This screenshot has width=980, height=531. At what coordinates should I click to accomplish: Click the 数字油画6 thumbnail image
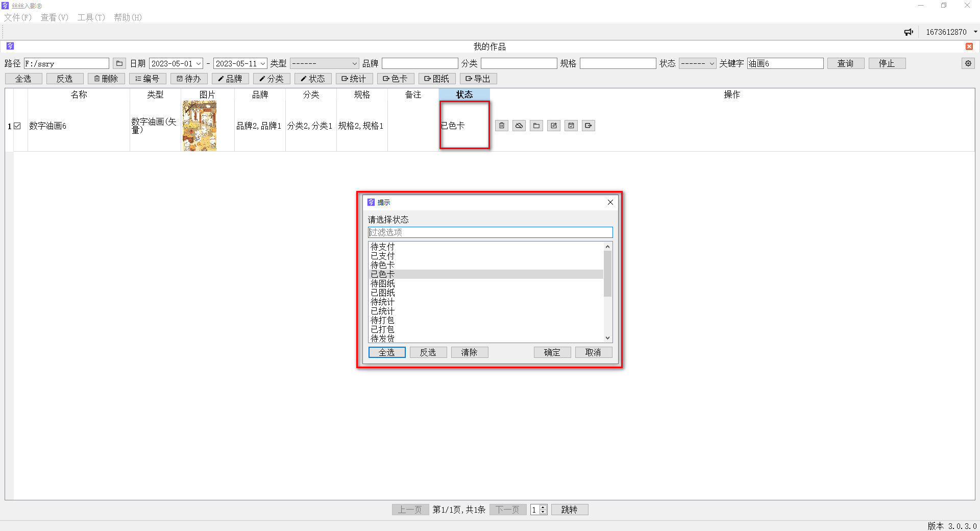pos(200,126)
